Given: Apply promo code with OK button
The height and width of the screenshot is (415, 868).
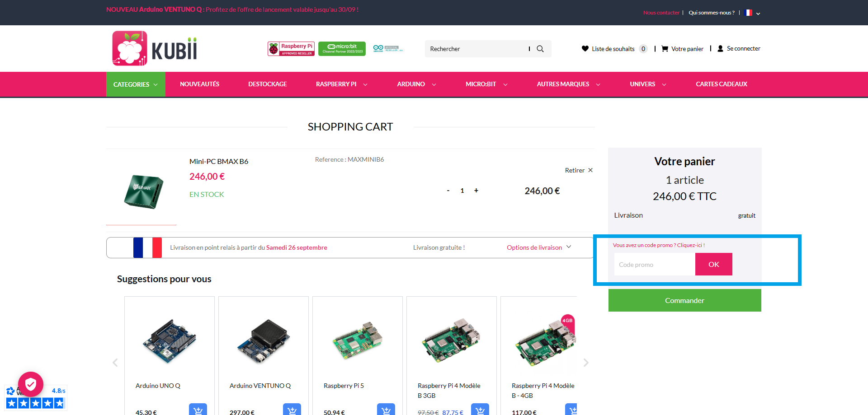Looking at the screenshot, I should point(714,264).
